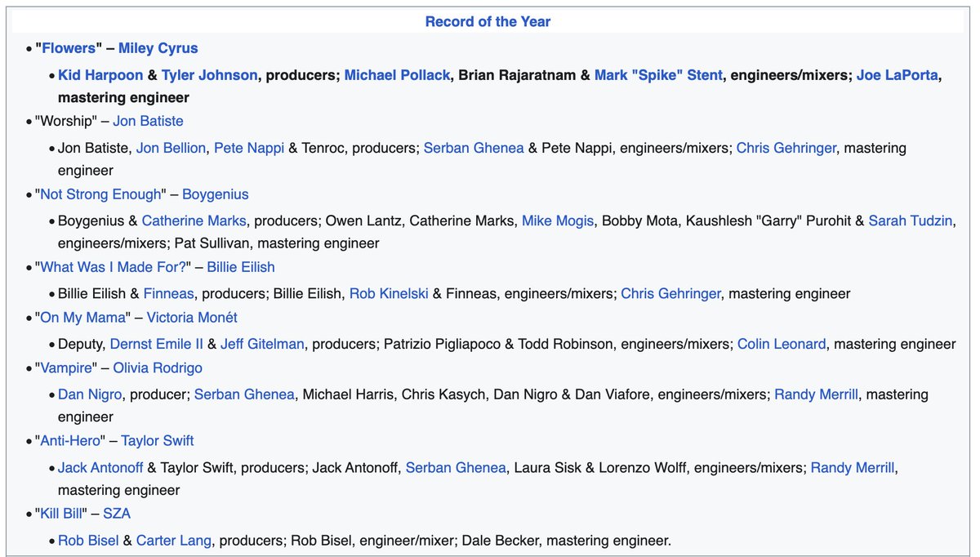Viewport: 980px width, 557px height.
Task: Open Randy Merrill link in Vampire credits
Action: (x=816, y=394)
